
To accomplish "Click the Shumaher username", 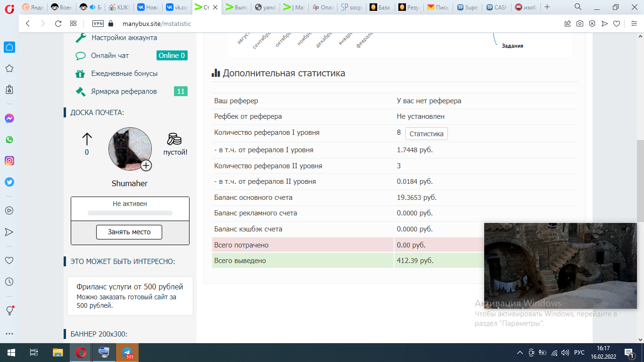I will [130, 183].
